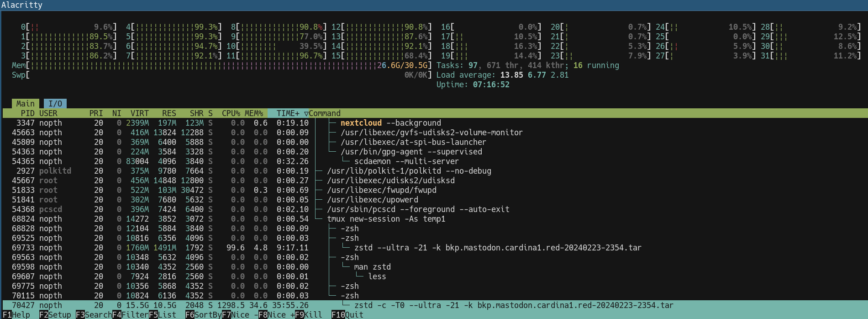Start F3 Search in the function bar
Viewport: 868px width, 319px height.
(94, 314)
